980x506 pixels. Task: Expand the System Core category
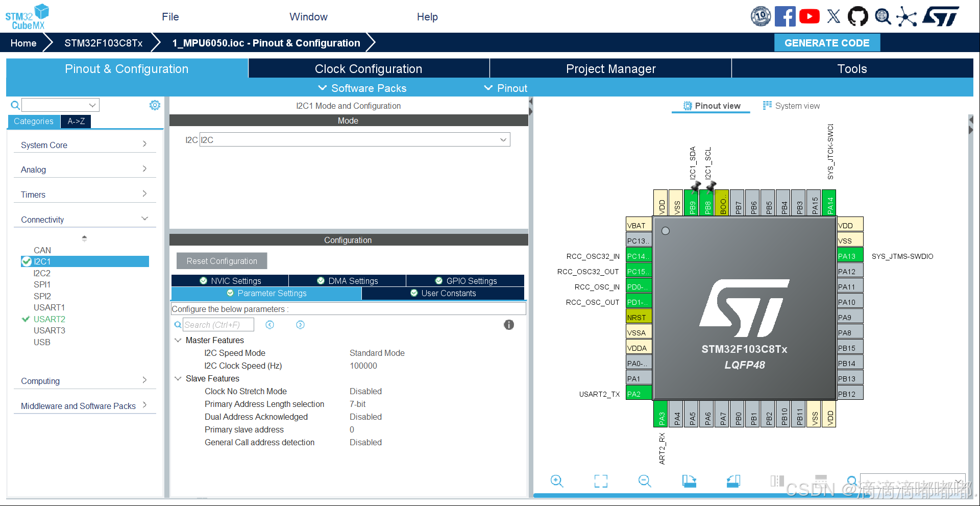[x=84, y=145]
